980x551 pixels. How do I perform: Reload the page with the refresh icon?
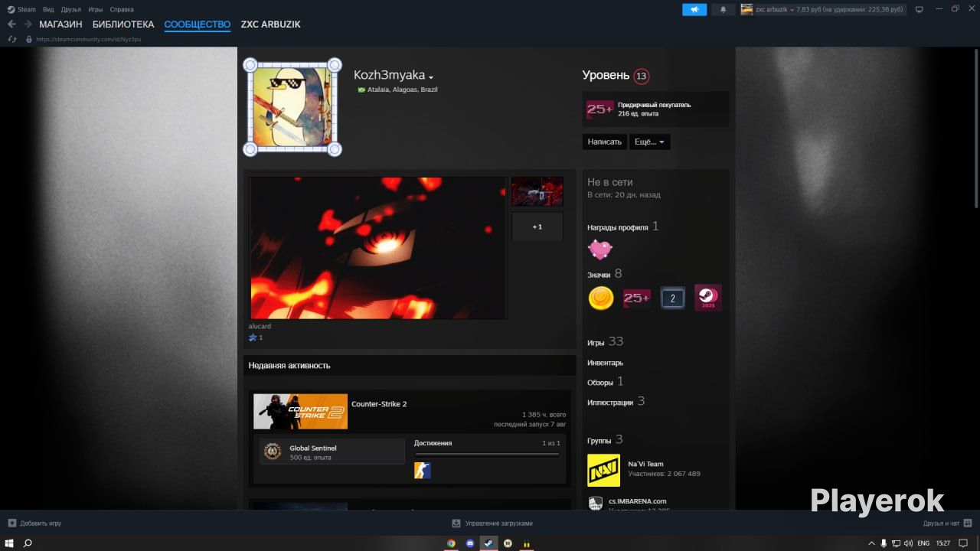(x=11, y=39)
